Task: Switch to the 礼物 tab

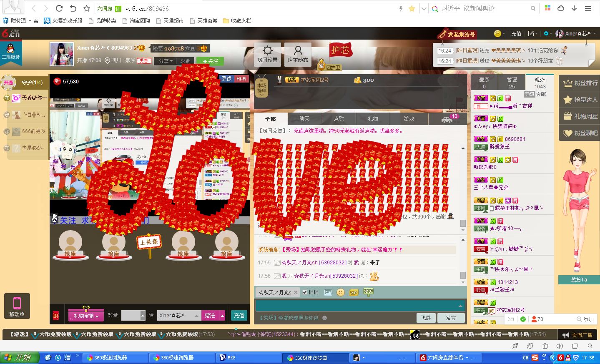Action: coord(373,119)
